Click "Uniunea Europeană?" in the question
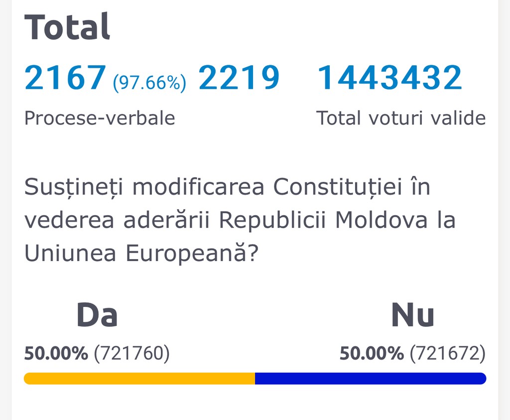 coord(141,253)
